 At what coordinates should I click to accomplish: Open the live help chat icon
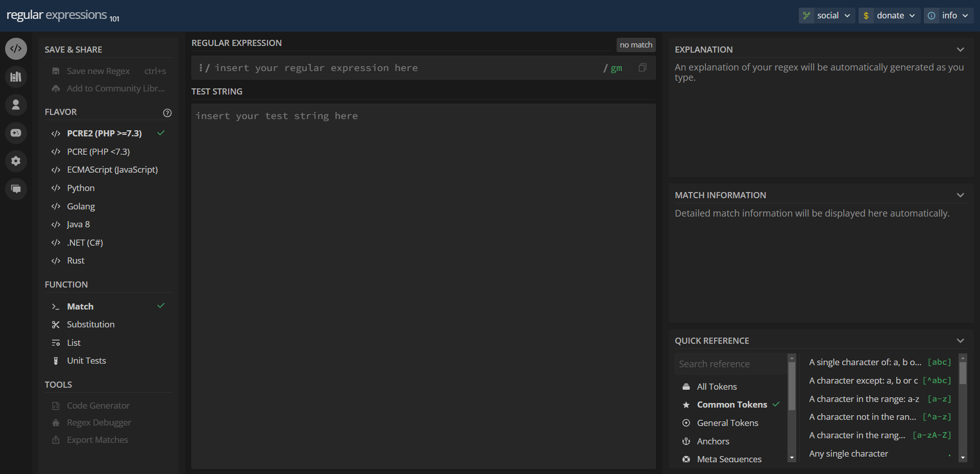[16, 189]
